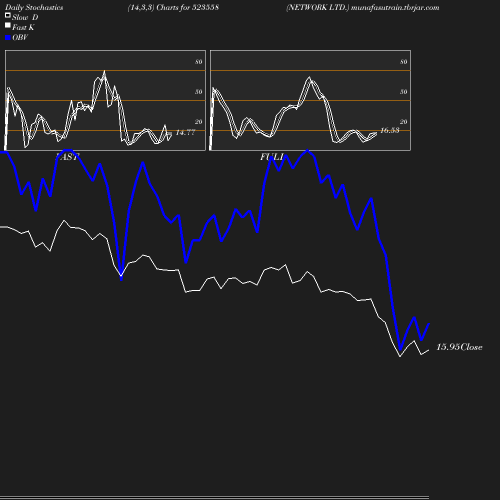Click the FAST stochastic chart panel
The height and width of the screenshot is (500, 500).
coord(105,100)
